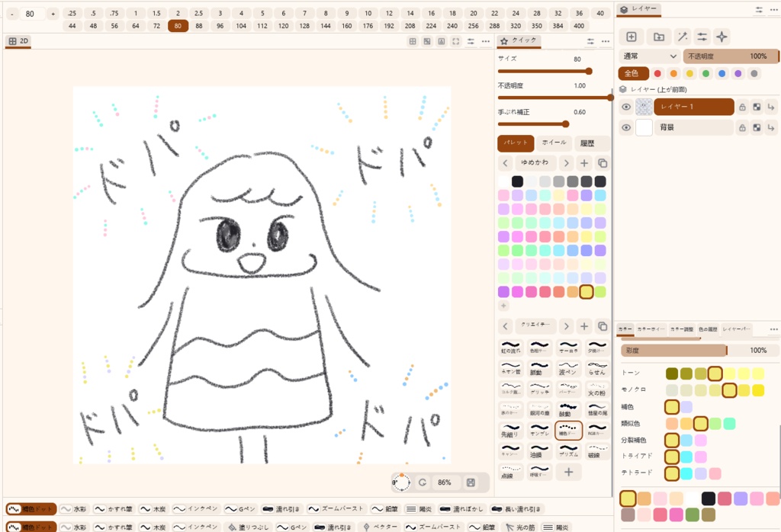Duplicate the ゆめかわ palette with copy icon
This screenshot has width=781, height=532.
(x=603, y=163)
